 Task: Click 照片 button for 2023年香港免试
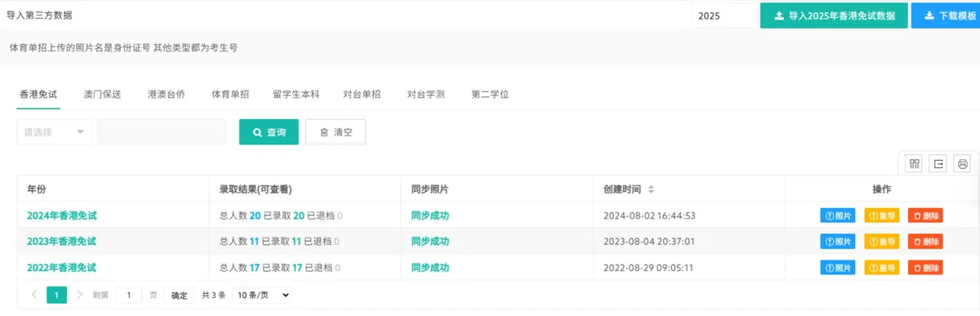(838, 242)
